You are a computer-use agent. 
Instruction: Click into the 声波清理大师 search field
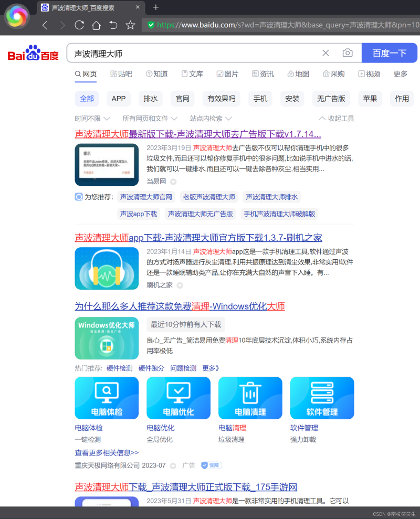point(194,53)
